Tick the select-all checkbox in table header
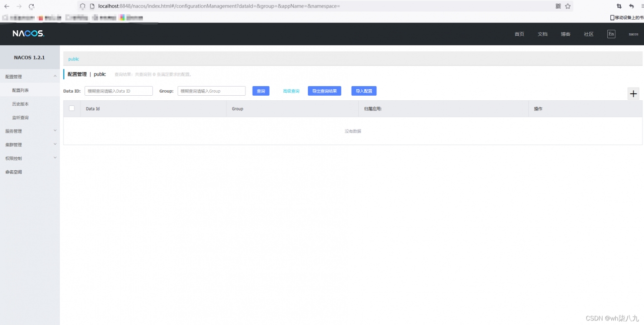The height and width of the screenshot is (325, 644). point(71,108)
